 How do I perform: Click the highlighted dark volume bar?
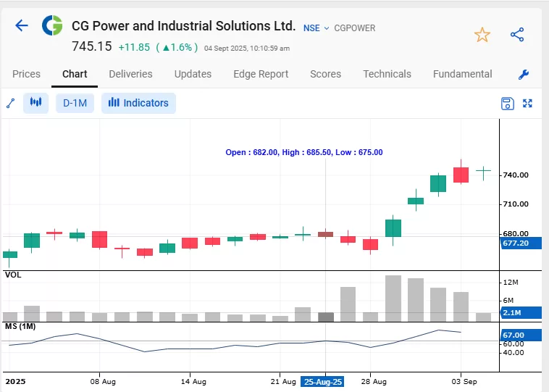pyautogui.click(x=326, y=317)
